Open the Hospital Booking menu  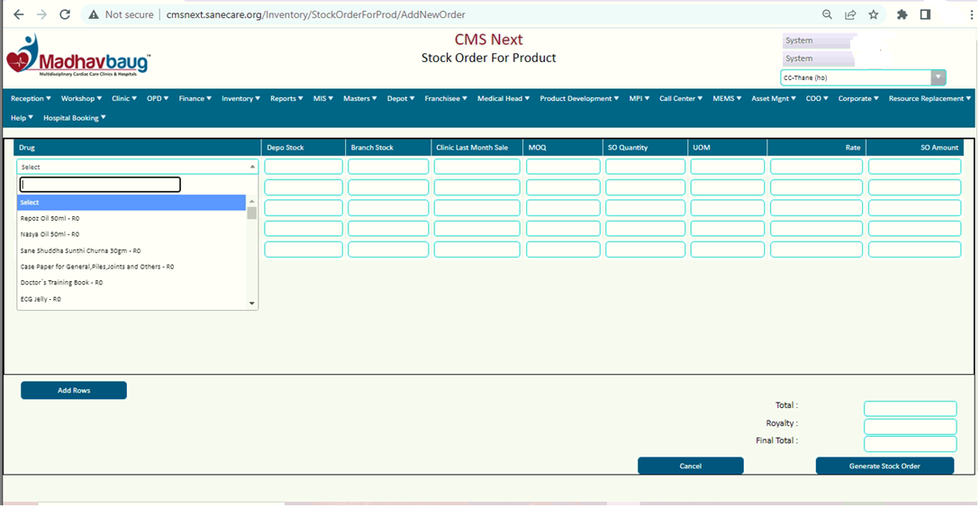(x=75, y=118)
